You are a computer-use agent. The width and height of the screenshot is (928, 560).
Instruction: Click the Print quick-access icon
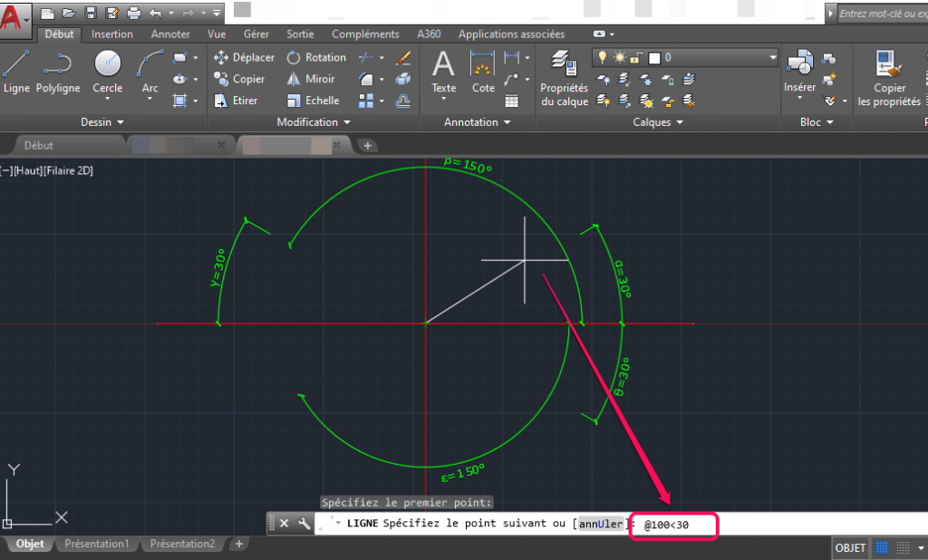coord(134,13)
